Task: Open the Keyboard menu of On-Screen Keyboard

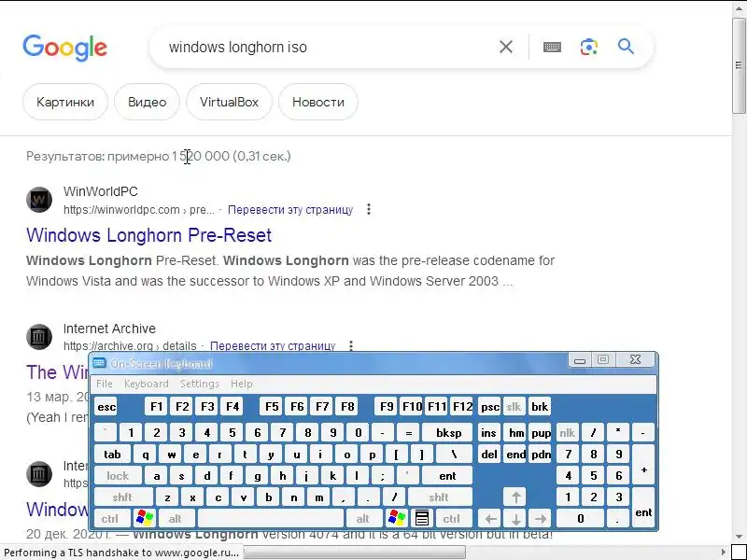Action: click(x=147, y=384)
